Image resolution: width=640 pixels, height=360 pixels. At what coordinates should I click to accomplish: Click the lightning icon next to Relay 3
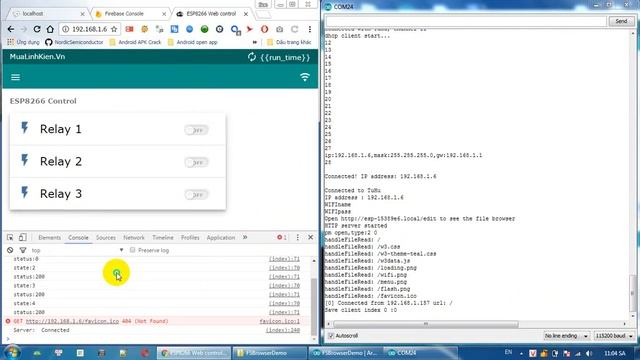click(25, 193)
